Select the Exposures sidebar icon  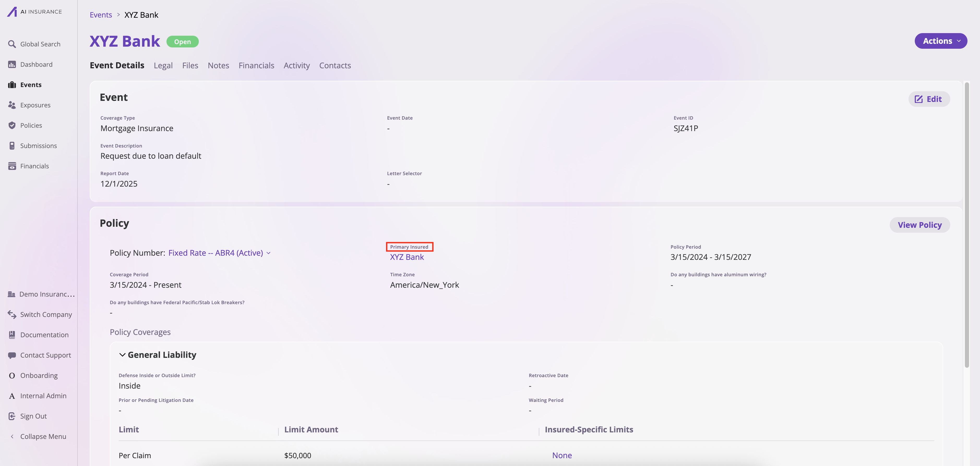11,105
